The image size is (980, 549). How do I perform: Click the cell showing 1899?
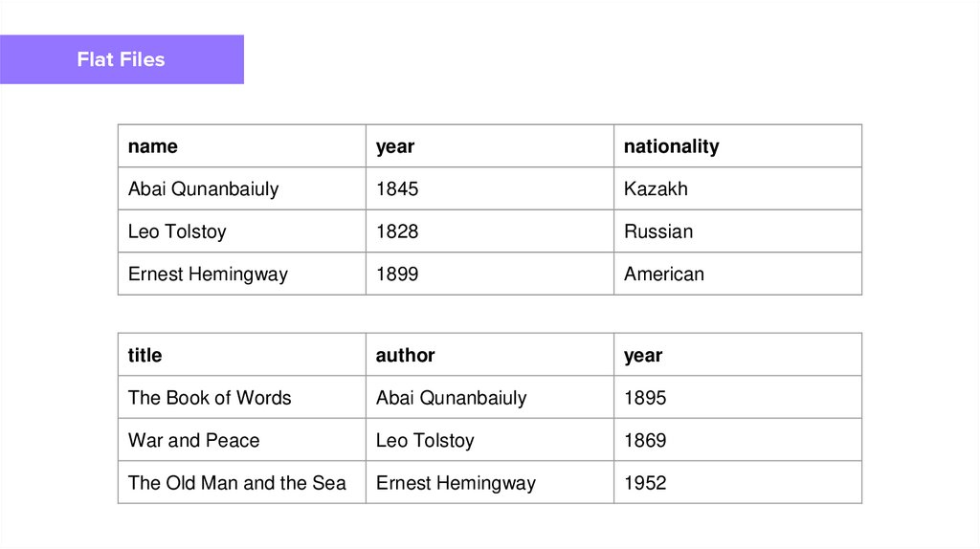click(397, 274)
